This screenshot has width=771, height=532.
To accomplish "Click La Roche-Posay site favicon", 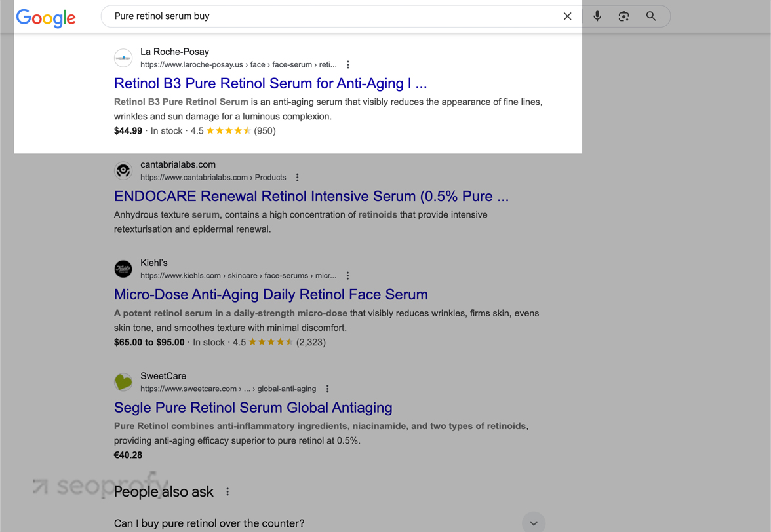I will click(x=123, y=58).
